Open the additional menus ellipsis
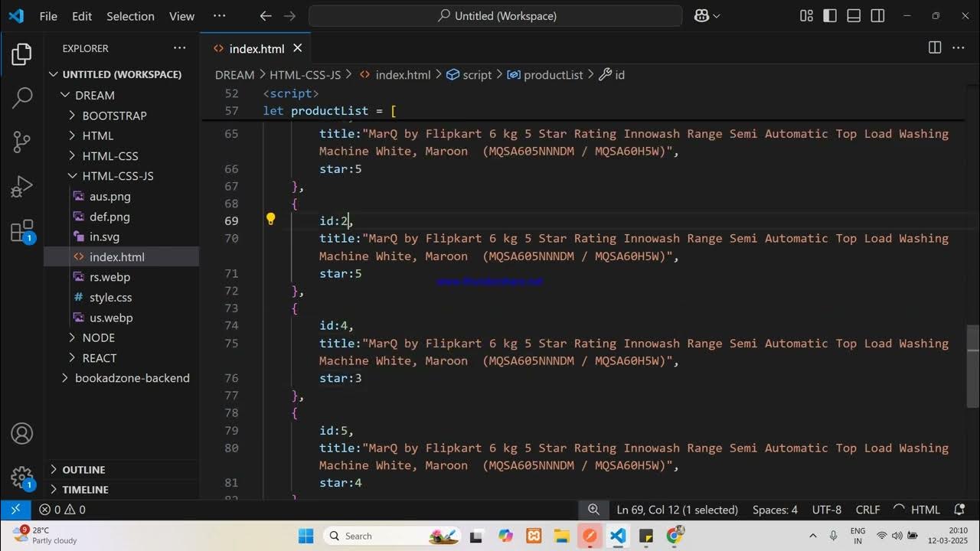Screen dimensions: 980x551 coord(220,15)
